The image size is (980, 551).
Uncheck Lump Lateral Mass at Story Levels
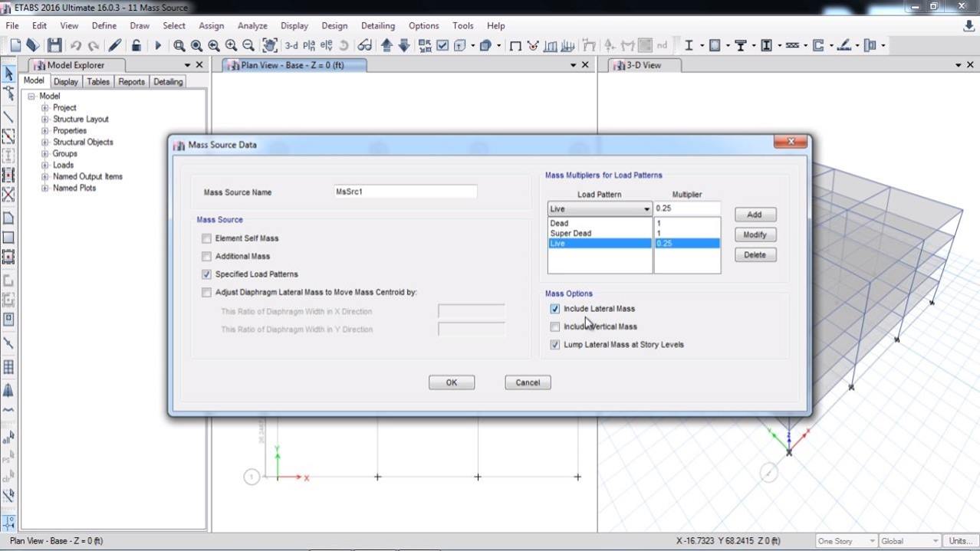tap(555, 345)
